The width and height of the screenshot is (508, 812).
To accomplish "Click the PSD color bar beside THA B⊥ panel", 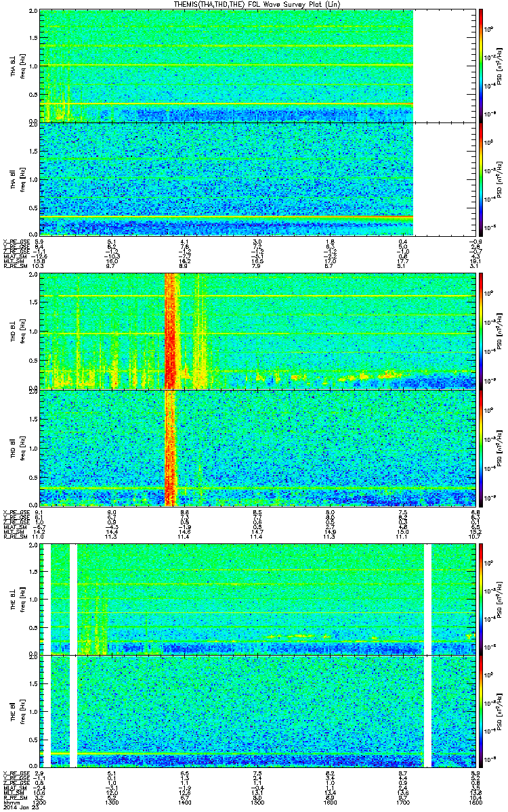I will coord(480,66).
